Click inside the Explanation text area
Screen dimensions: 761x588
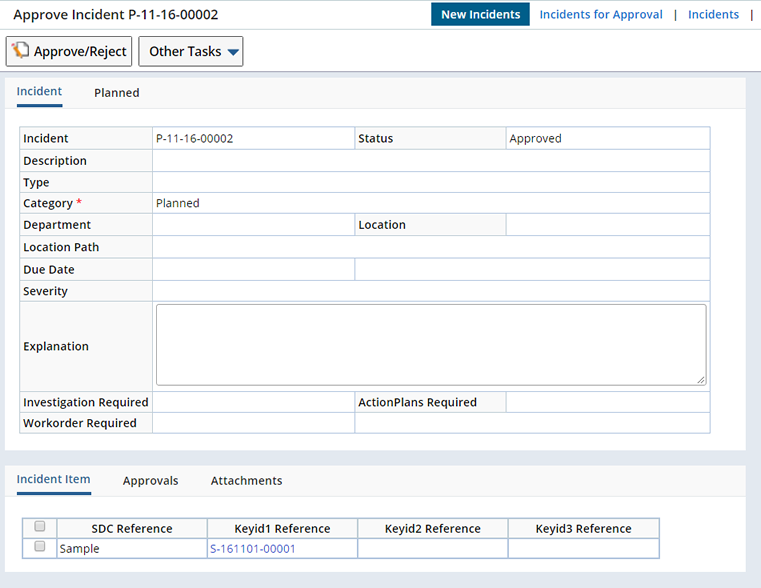[x=431, y=345]
